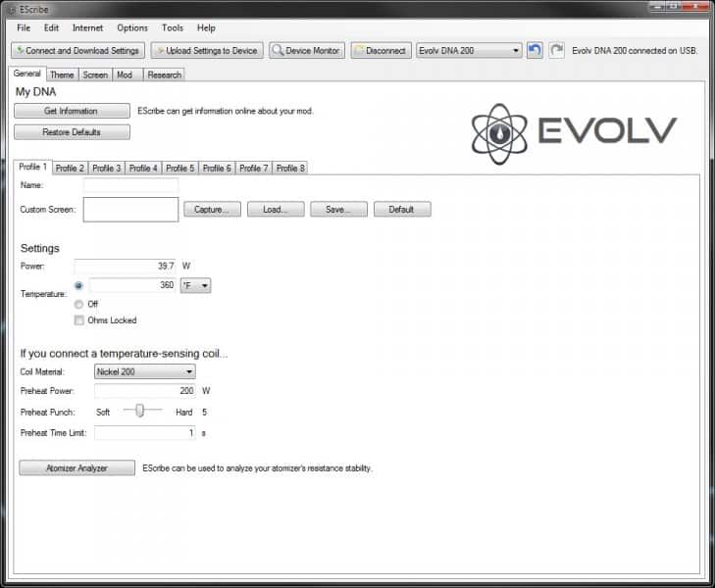
Task: Click the Get Information button
Action: click(x=72, y=111)
